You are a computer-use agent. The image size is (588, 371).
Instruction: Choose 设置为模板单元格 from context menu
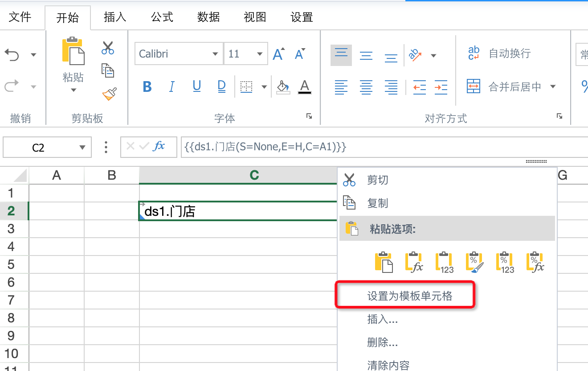pos(409,296)
